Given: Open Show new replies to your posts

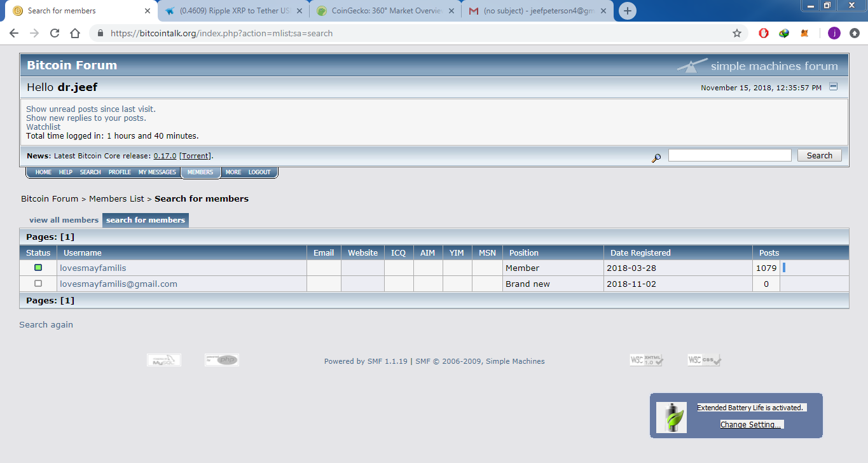Looking at the screenshot, I should coord(86,118).
